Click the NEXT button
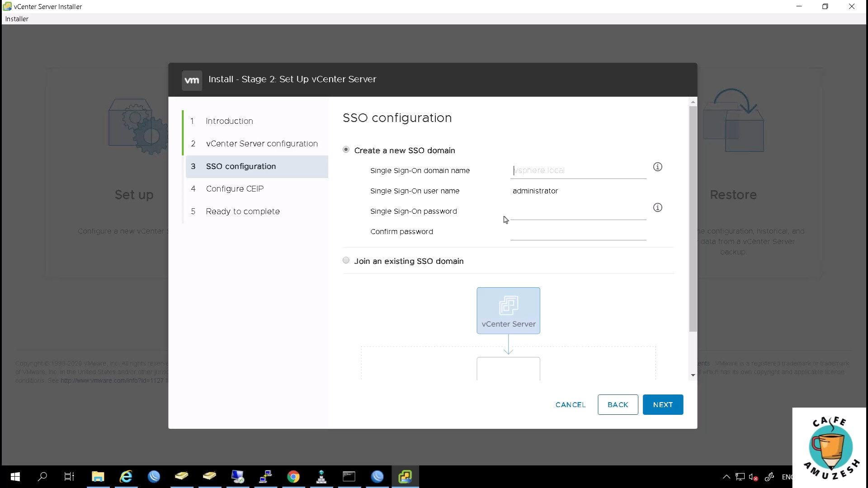This screenshot has height=488, width=868. coord(663,405)
